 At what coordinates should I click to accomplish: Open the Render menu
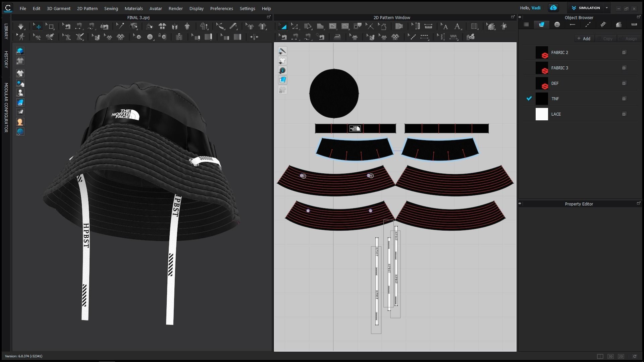coord(176,8)
